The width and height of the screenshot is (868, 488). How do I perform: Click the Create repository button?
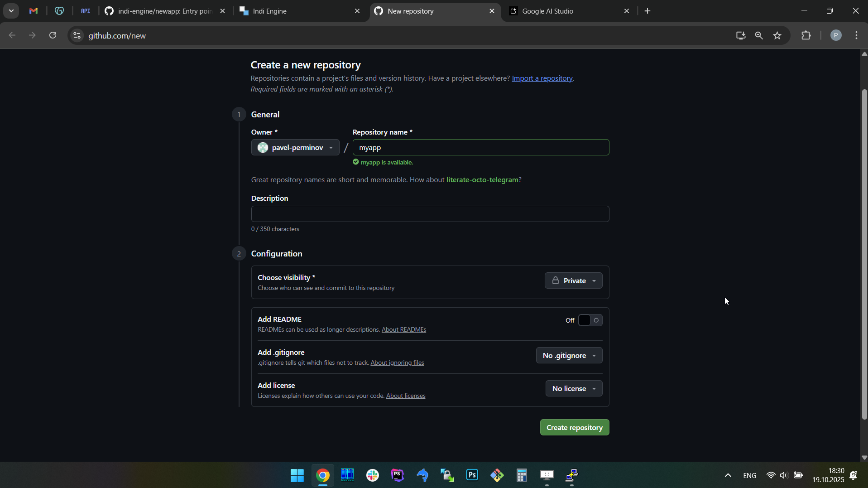574,427
